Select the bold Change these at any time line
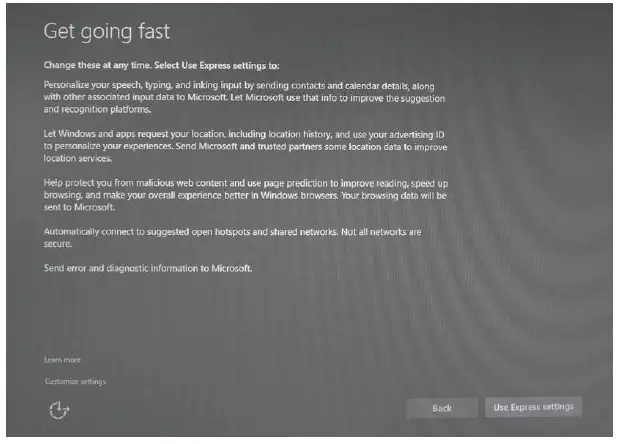 161,65
